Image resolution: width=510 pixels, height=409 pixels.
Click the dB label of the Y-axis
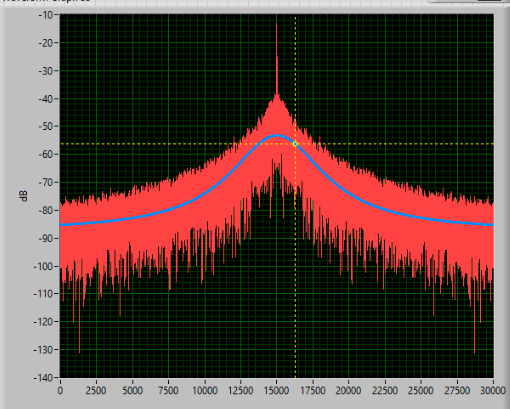[24, 196]
